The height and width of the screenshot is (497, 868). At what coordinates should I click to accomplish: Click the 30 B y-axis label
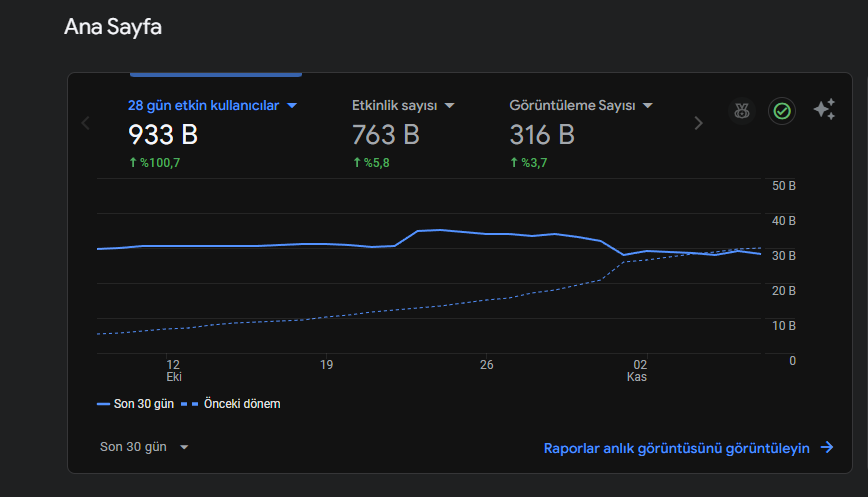(784, 256)
